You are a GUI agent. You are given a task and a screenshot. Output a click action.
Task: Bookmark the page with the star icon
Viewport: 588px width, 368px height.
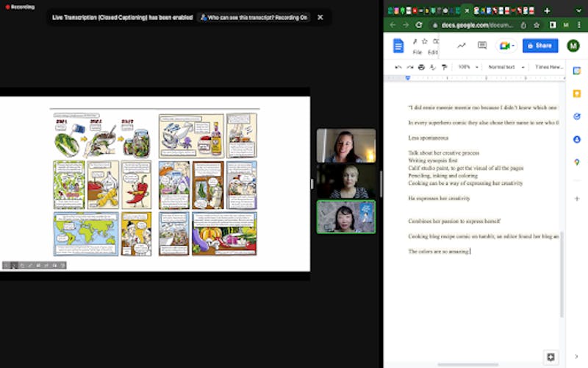click(x=537, y=25)
